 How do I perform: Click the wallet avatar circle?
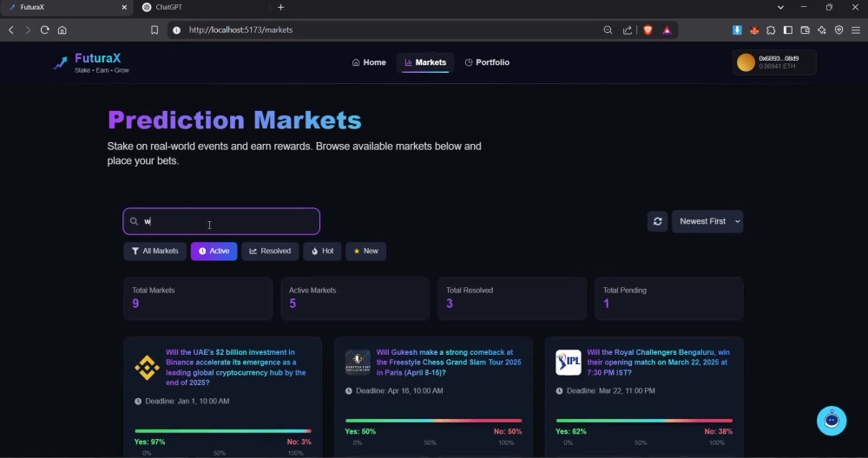(746, 62)
